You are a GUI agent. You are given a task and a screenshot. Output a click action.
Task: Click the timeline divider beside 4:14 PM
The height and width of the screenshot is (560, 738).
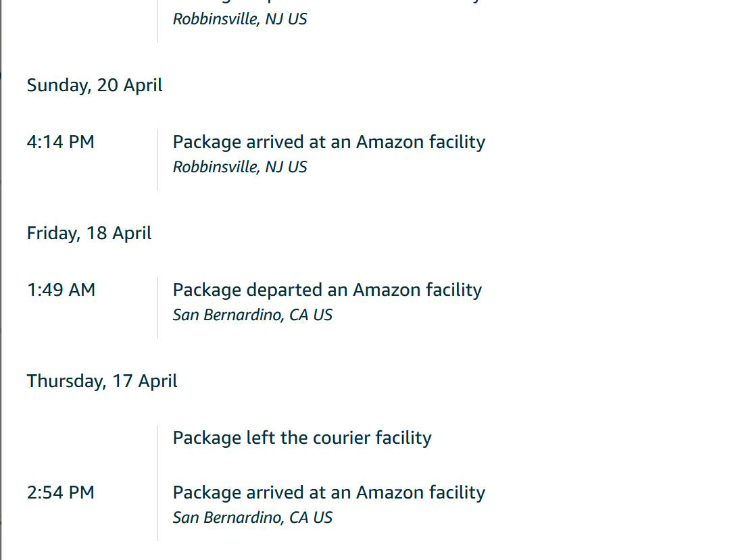tap(158, 159)
